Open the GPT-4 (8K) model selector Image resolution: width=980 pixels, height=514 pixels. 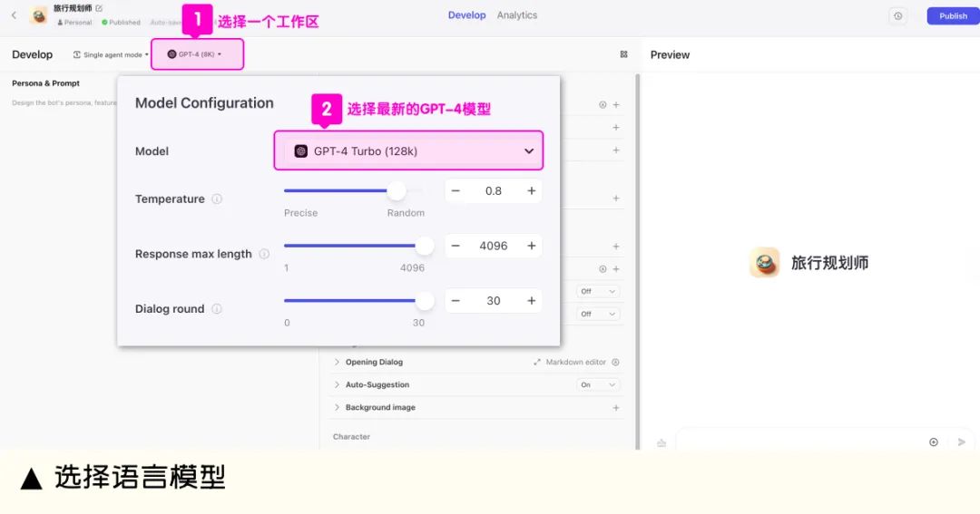(x=194, y=54)
